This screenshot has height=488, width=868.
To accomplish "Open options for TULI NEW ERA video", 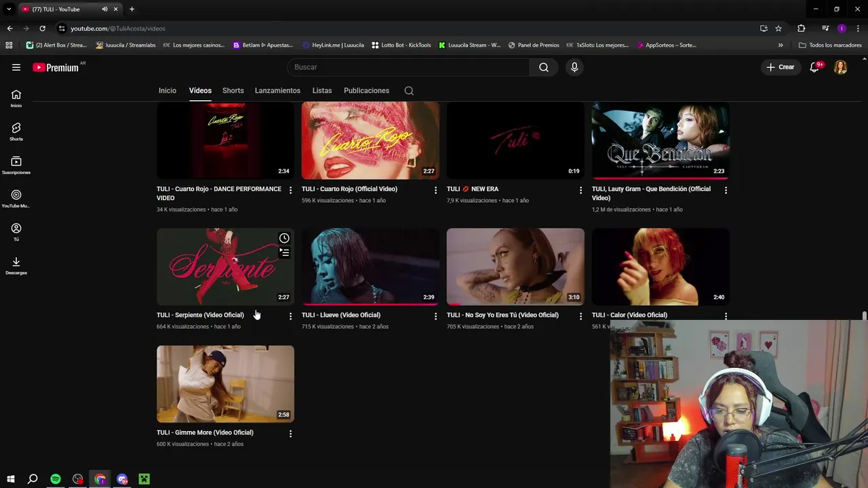I will coord(580,190).
